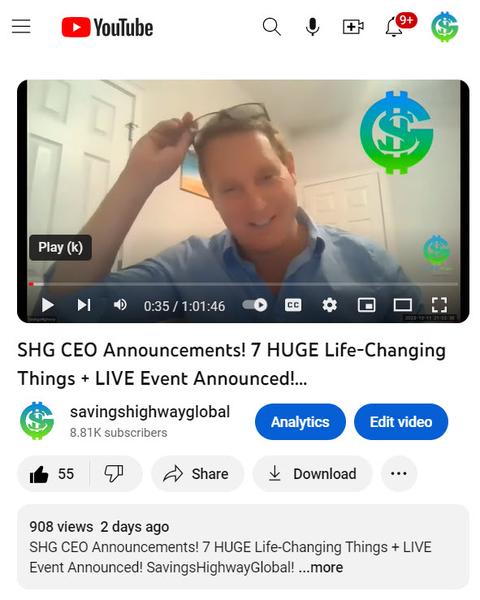Skip to next video
This screenshot has height=600, width=480.
click(x=84, y=305)
